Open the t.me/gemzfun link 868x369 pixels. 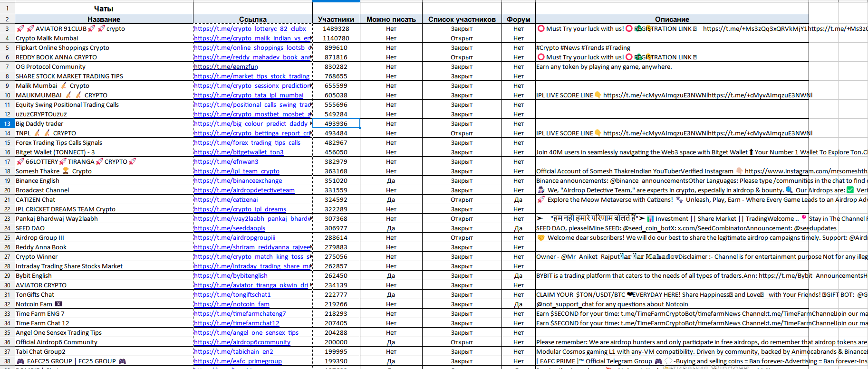[x=226, y=67]
